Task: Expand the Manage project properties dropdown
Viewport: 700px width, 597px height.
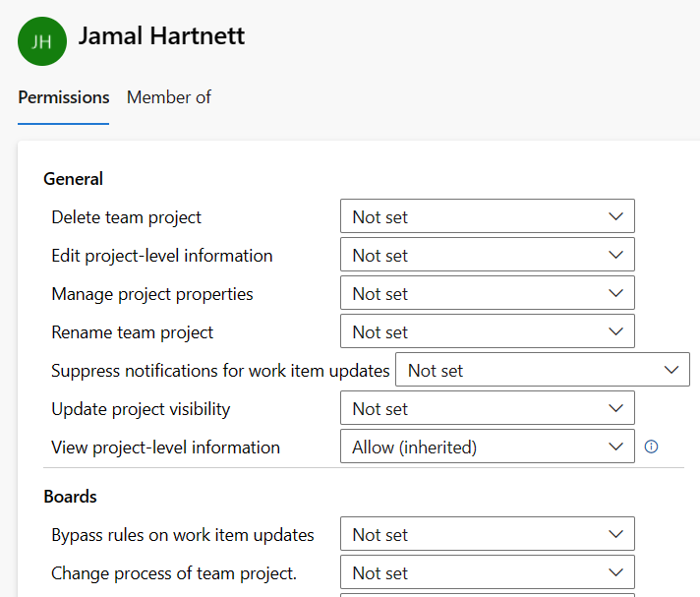Action: click(x=487, y=293)
